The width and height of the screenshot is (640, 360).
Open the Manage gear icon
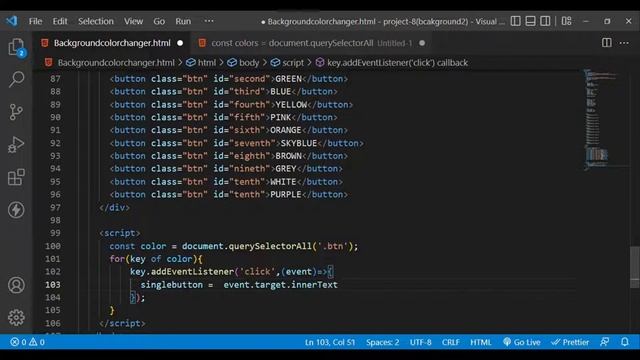(16, 317)
